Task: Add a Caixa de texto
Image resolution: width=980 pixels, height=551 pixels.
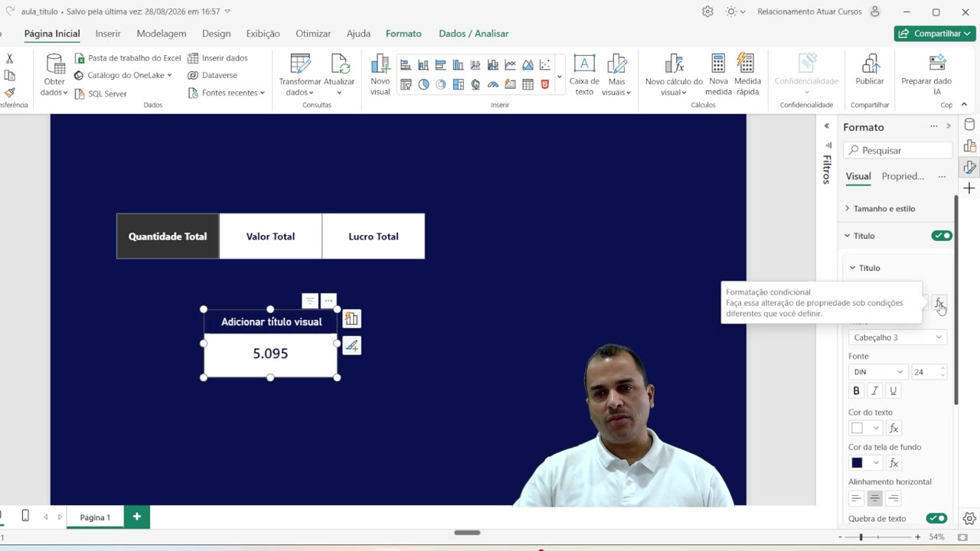Action: click(584, 75)
